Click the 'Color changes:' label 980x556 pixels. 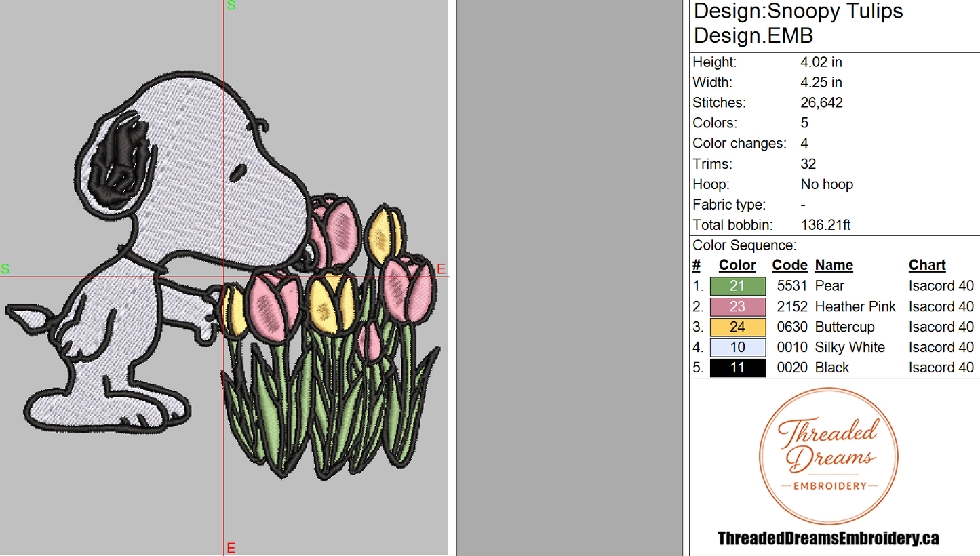click(x=739, y=144)
